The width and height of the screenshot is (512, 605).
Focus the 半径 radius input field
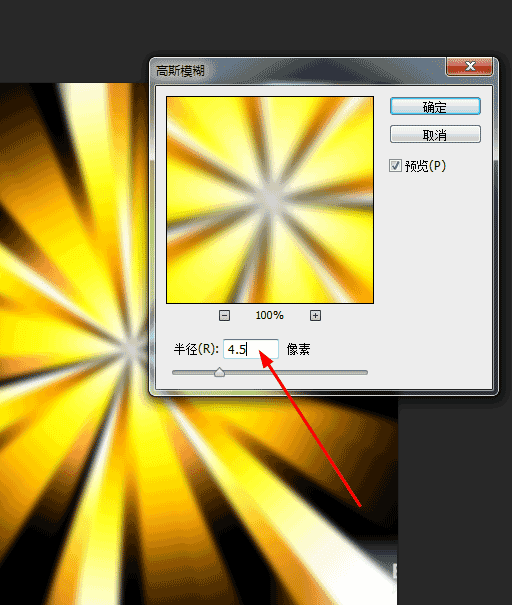(251, 349)
